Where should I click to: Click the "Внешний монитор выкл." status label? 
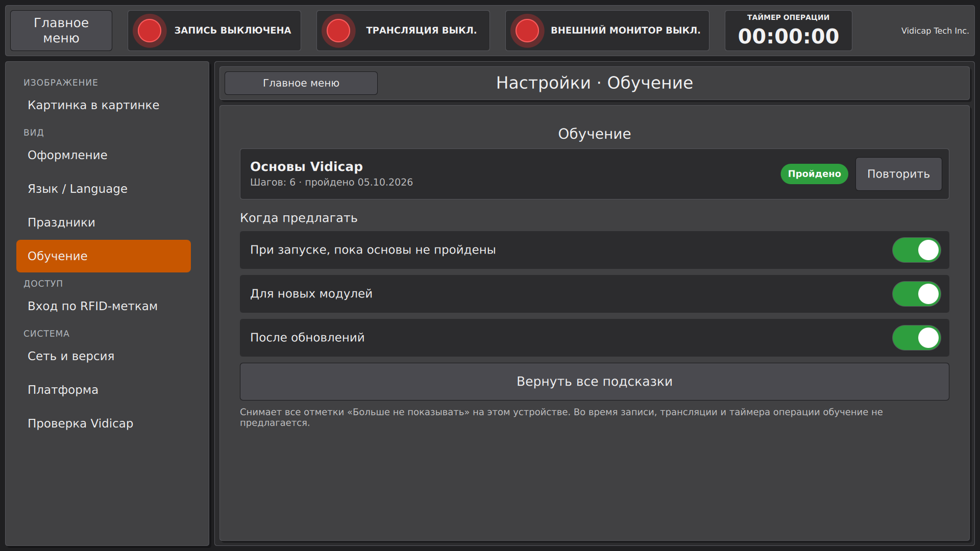(625, 31)
